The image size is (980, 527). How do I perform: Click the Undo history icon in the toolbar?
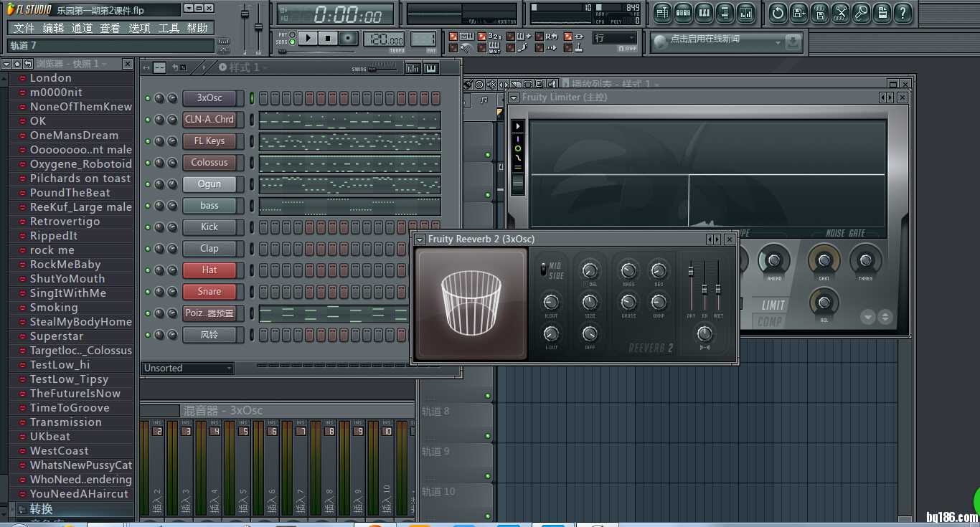[778, 12]
